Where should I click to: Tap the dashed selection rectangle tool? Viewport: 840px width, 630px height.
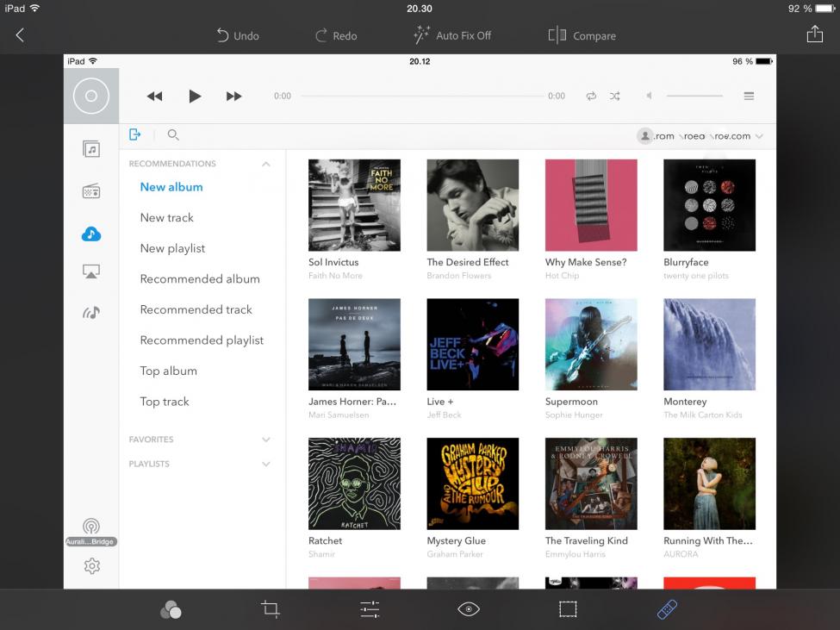tap(568, 609)
